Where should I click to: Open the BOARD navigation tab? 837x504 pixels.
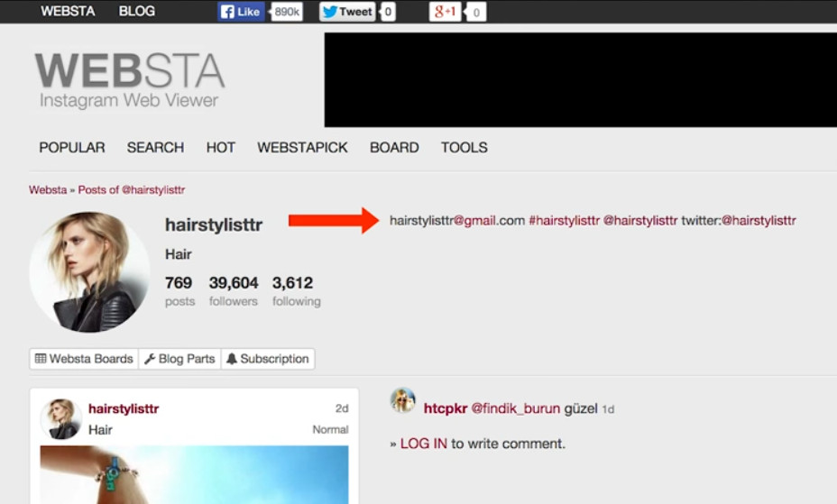[x=394, y=147]
